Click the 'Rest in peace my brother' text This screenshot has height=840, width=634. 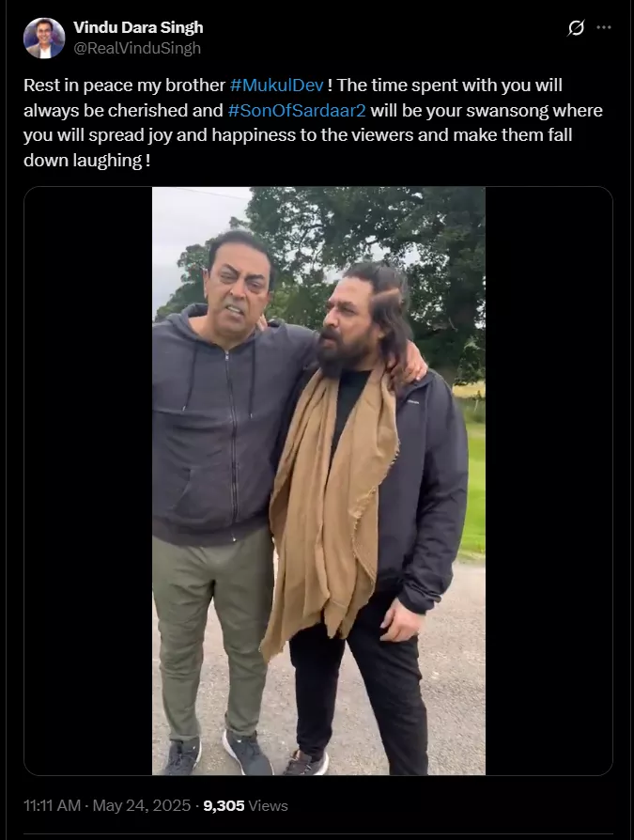[x=124, y=86]
